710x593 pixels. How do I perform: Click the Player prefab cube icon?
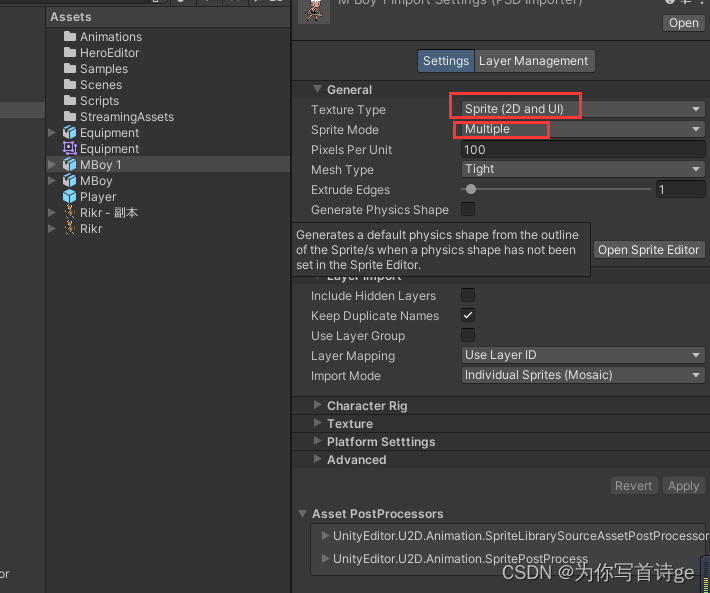click(x=70, y=196)
